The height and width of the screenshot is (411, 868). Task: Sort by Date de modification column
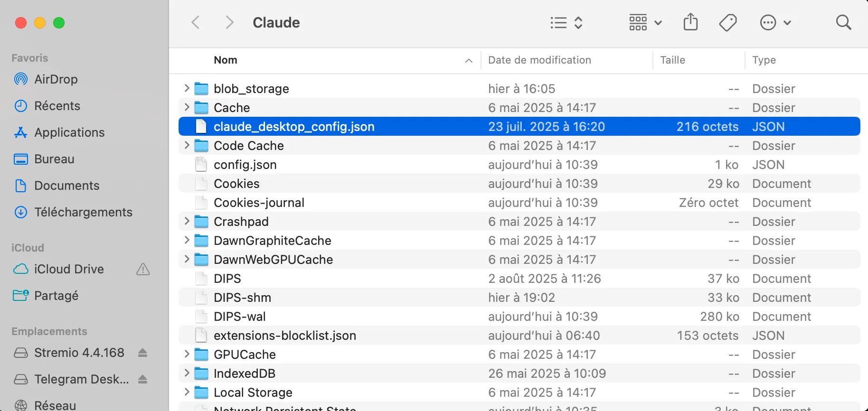click(x=539, y=60)
